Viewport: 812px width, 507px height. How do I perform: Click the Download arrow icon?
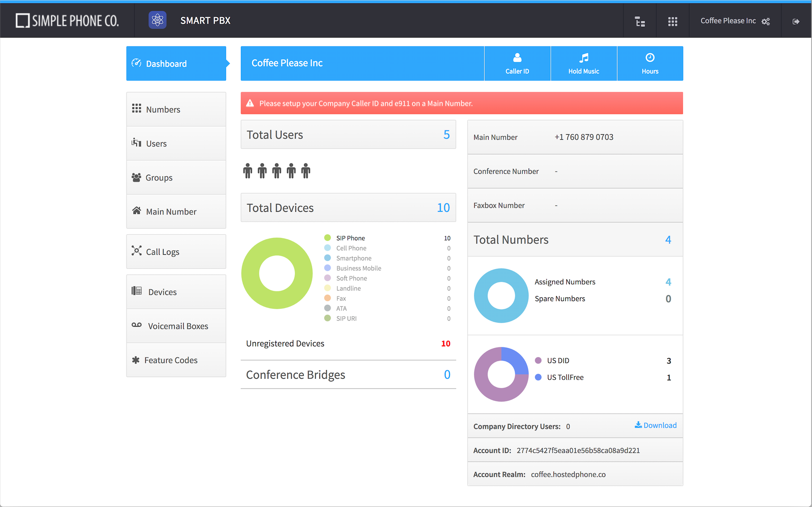click(x=638, y=425)
